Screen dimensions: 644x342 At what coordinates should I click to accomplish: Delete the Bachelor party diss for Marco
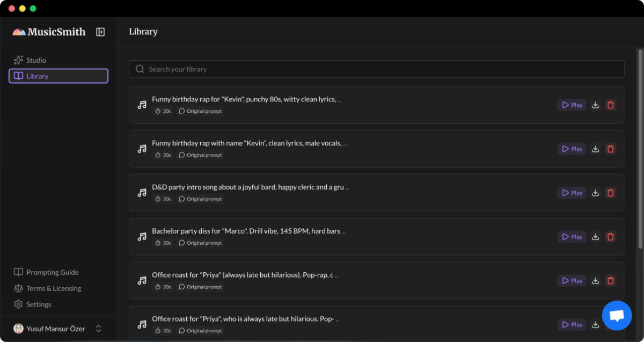tap(610, 237)
